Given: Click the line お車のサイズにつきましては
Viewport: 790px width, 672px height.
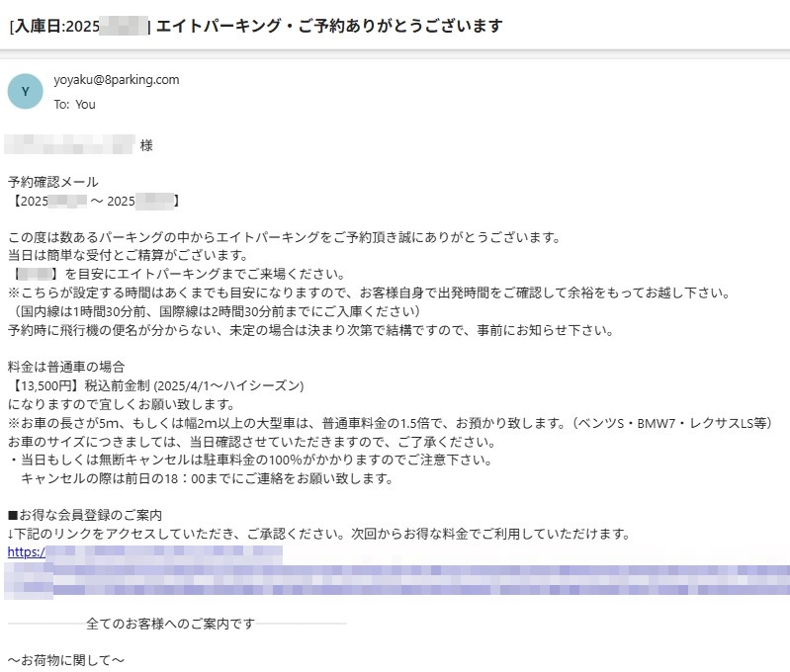Looking at the screenshot, I should point(252,442).
